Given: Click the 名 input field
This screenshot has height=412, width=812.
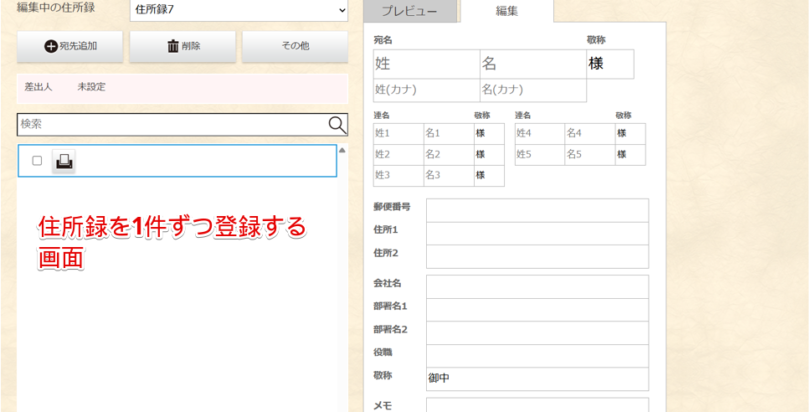Looking at the screenshot, I should pyautogui.click(x=533, y=64).
